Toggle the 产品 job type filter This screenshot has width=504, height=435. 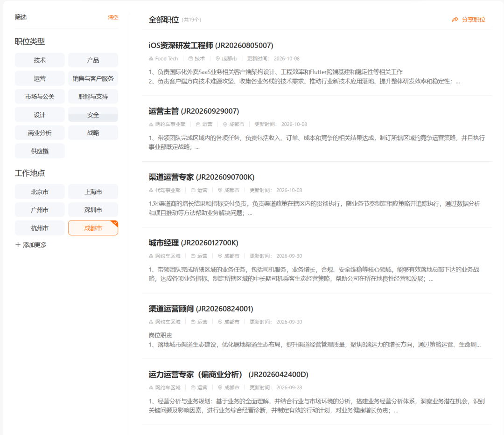coord(93,60)
